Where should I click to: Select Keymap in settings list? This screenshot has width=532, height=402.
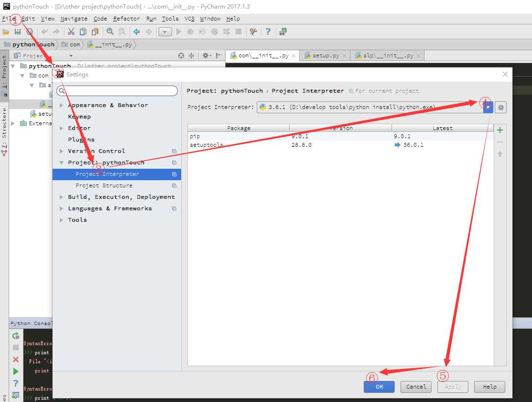(x=79, y=117)
